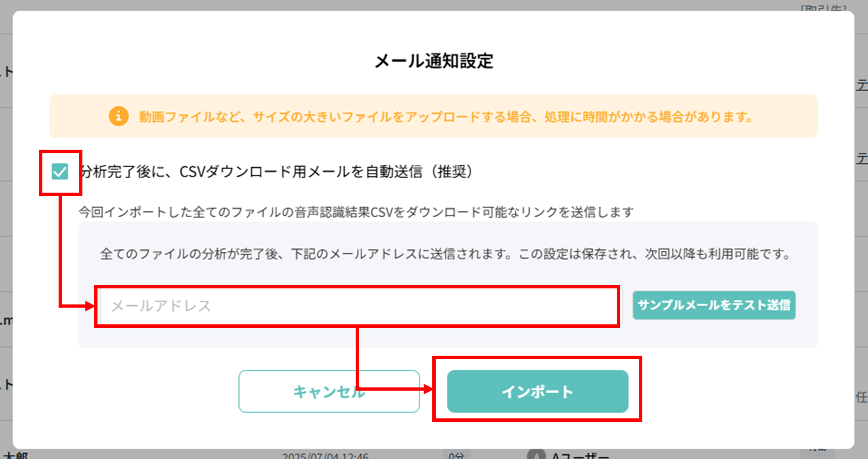Send a sample test mail
This screenshot has height=459, width=868.
714,305
